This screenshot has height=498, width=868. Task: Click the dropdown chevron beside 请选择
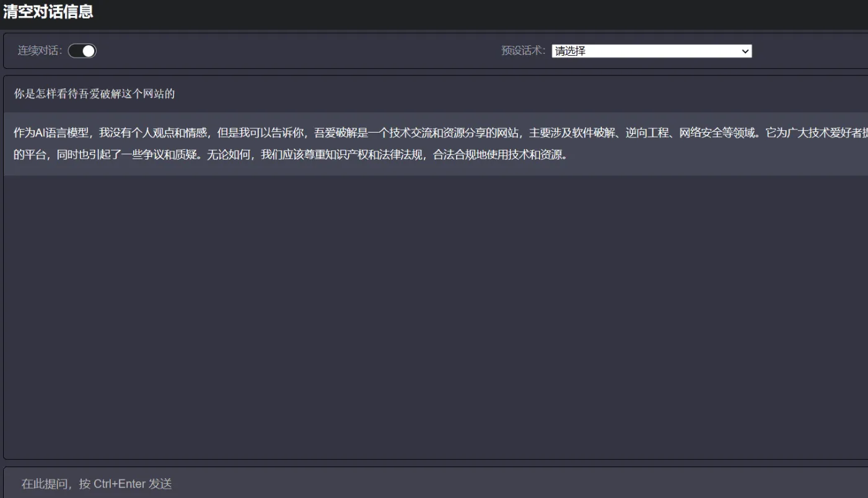click(745, 51)
